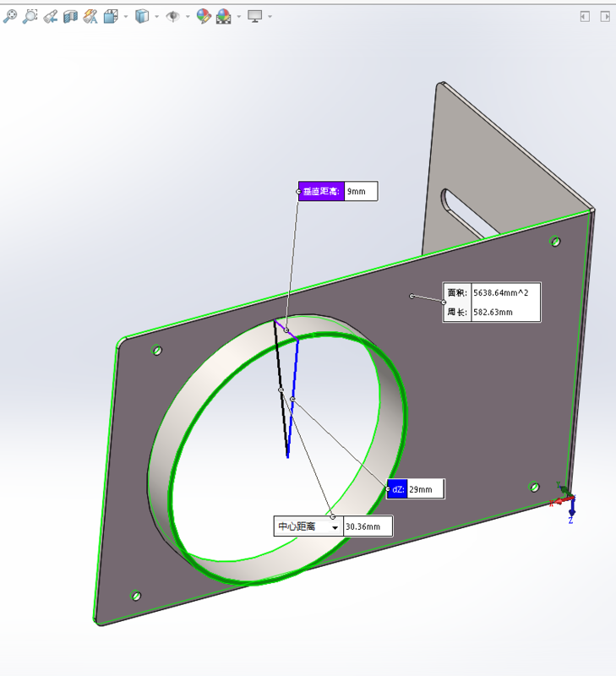Click the Apply Scene icon
616x676 pixels.
pyautogui.click(x=224, y=16)
